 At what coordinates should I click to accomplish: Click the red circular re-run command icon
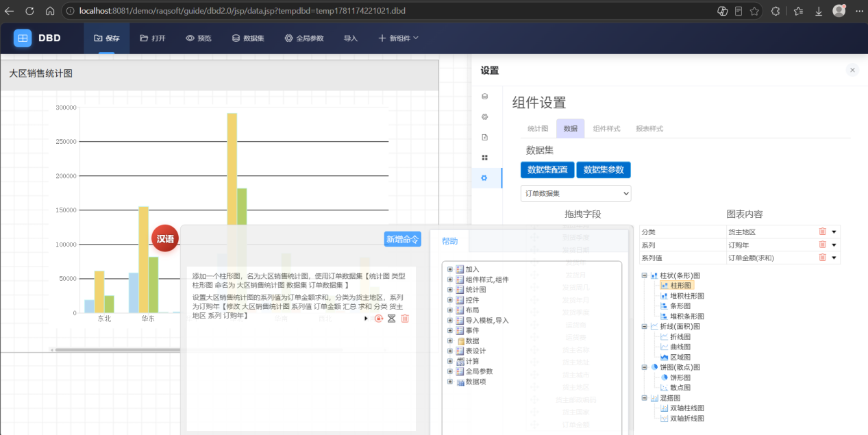point(378,319)
